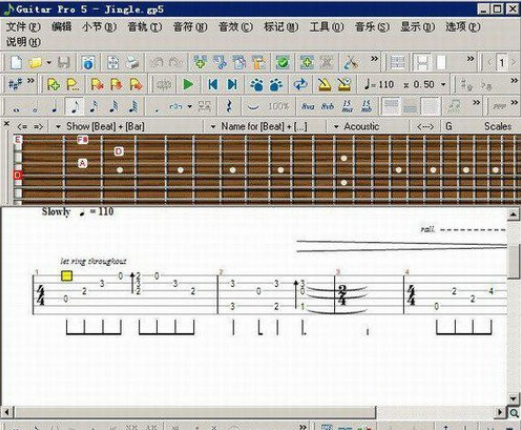This screenshot has height=430, width=521.
Task: Click the fretboard next arrow =>
Action: (38, 127)
